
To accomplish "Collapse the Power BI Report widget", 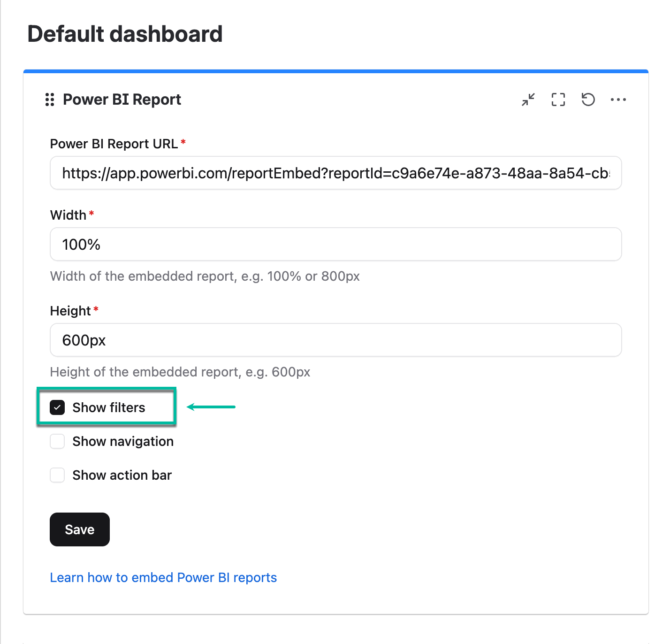I will coord(528,100).
